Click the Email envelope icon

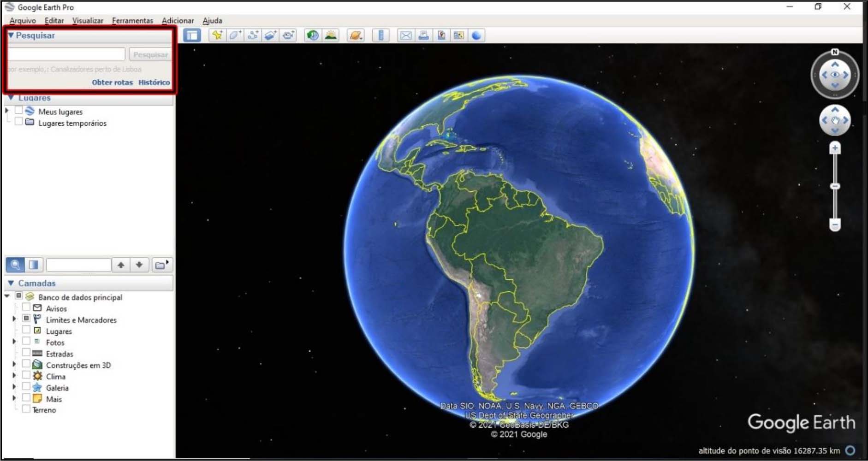406,35
